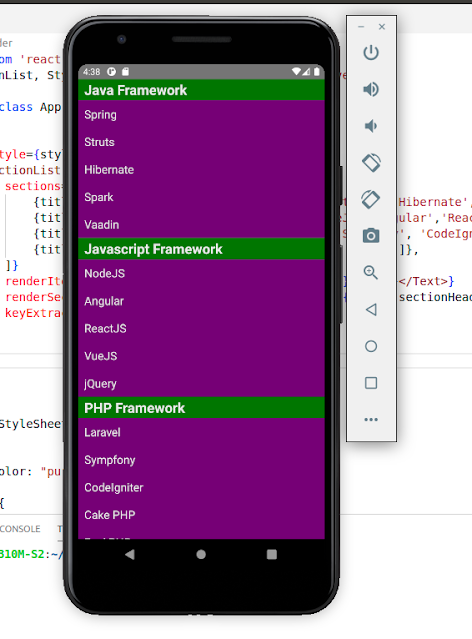Raise volume with the volume up icon

pyautogui.click(x=371, y=89)
